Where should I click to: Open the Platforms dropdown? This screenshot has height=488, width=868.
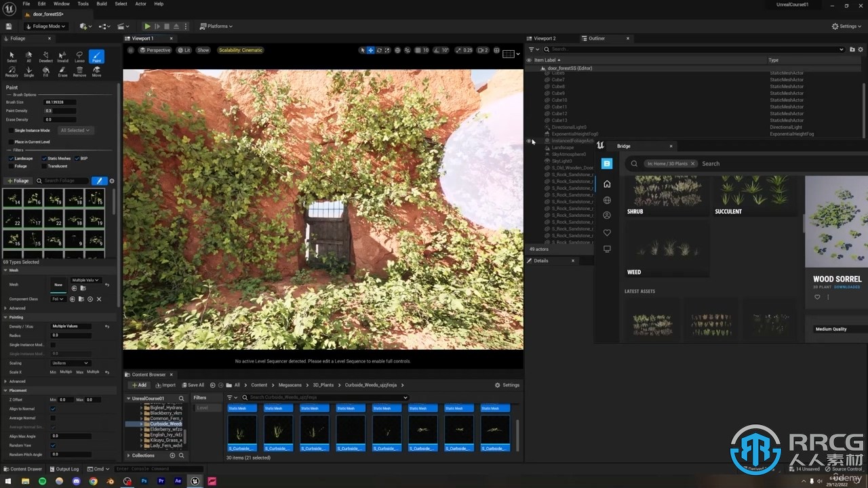coord(216,26)
